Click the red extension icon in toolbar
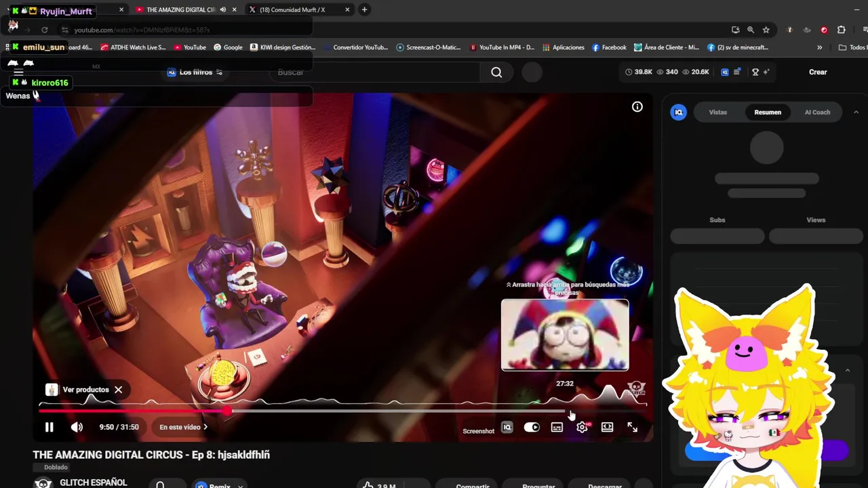The image size is (868, 488). point(824,30)
